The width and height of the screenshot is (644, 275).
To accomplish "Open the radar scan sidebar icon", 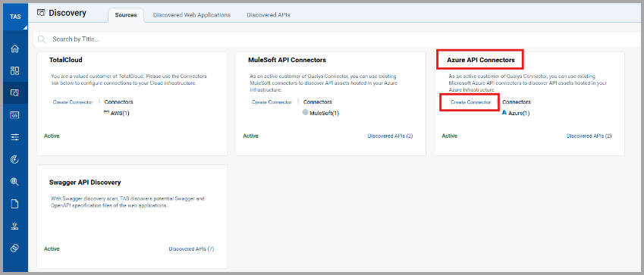I will tap(14, 160).
